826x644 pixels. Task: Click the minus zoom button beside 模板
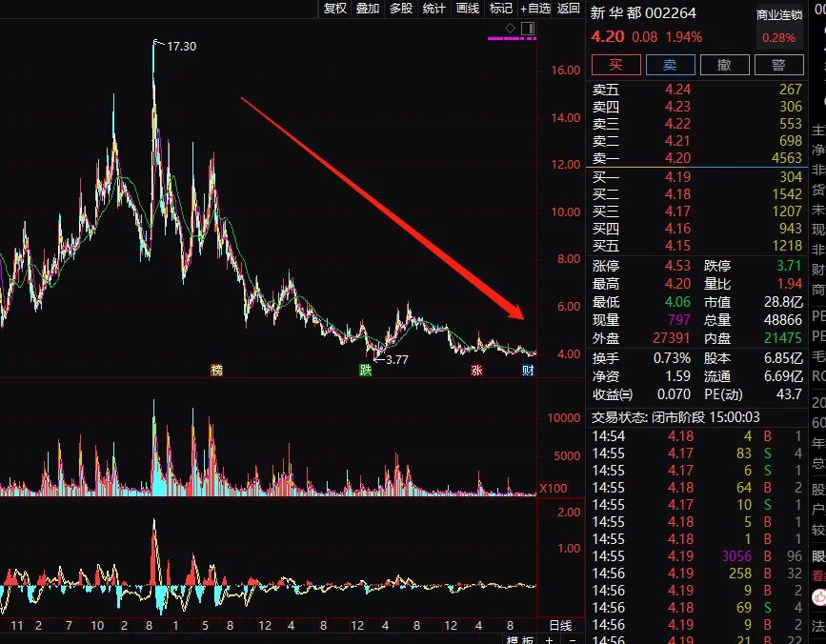pyautogui.click(x=574, y=640)
